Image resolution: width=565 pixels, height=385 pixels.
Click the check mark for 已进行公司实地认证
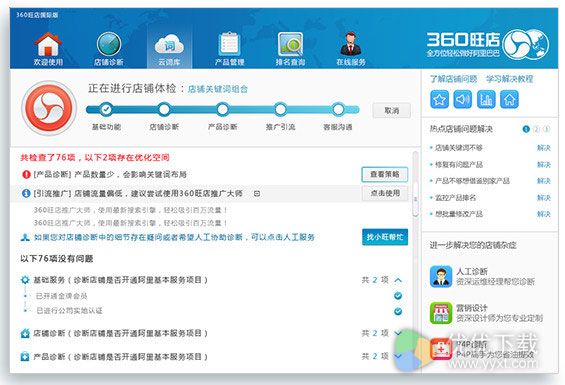click(x=398, y=311)
